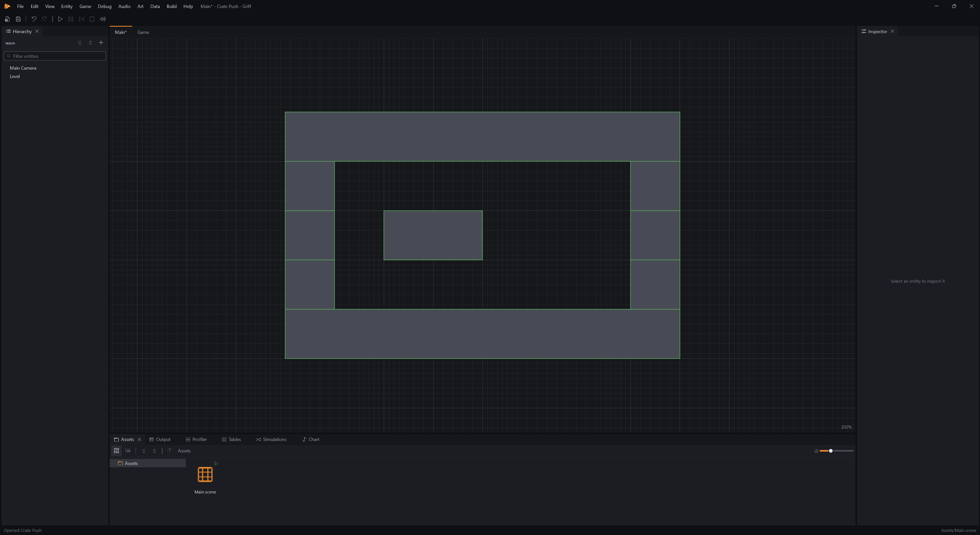The height and width of the screenshot is (535, 980).
Task: Open the Simulations panel tab
Action: coord(271,440)
